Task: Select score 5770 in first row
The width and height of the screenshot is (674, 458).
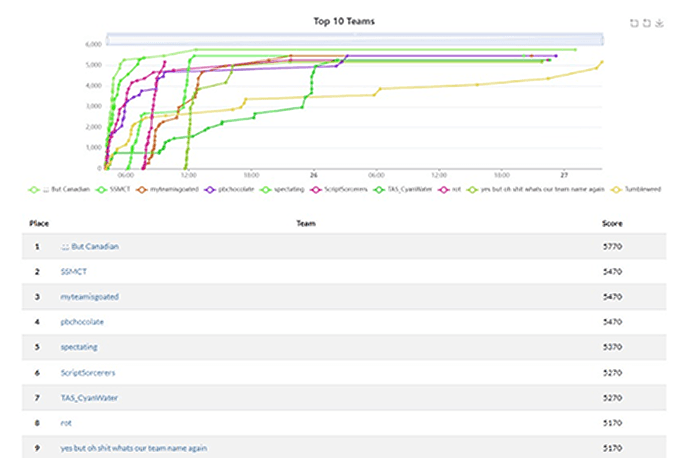Action: (x=612, y=246)
